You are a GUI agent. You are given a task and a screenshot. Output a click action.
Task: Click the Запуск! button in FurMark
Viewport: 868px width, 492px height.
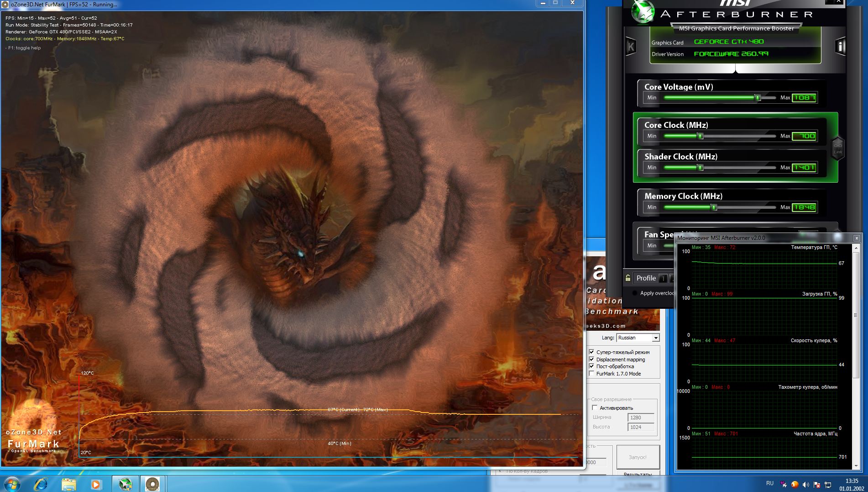tap(638, 457)
